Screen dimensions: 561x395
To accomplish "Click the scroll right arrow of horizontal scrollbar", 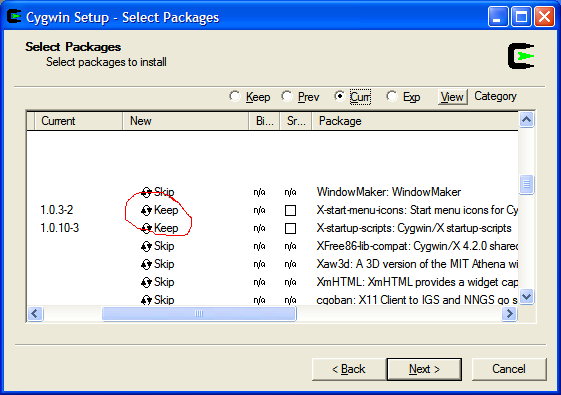I will click(x=509, y=314).
